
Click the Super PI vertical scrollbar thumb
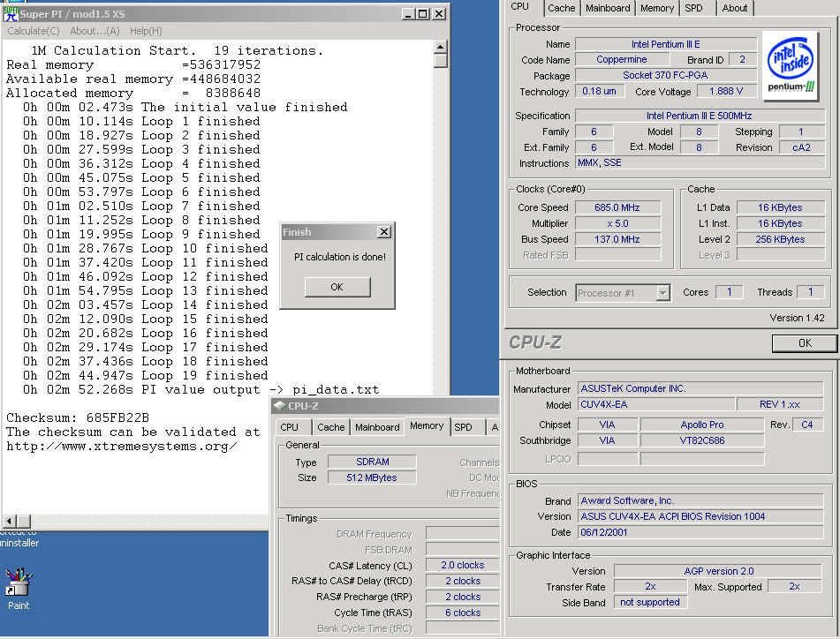coord(441,60)
